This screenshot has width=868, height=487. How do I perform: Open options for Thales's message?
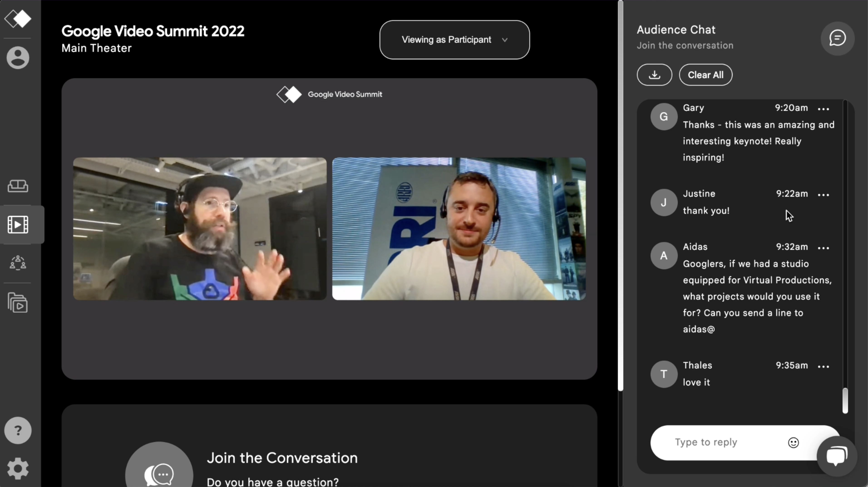pos(823,366)
